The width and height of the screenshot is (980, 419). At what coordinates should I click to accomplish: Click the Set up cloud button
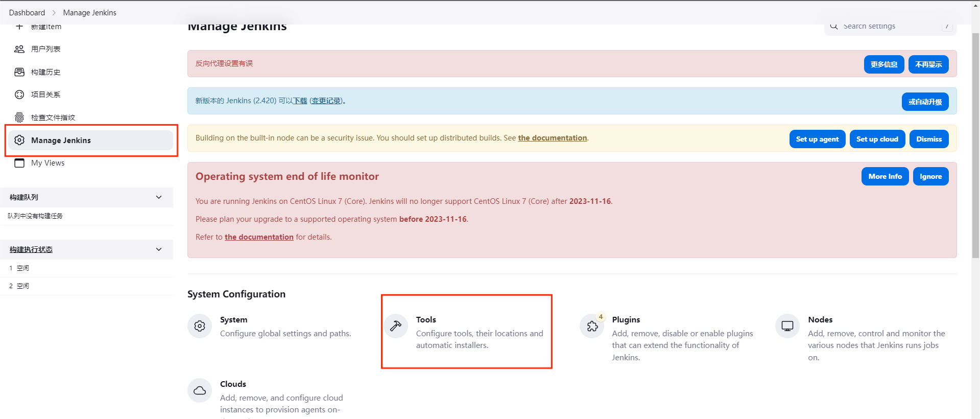point(877,139)
